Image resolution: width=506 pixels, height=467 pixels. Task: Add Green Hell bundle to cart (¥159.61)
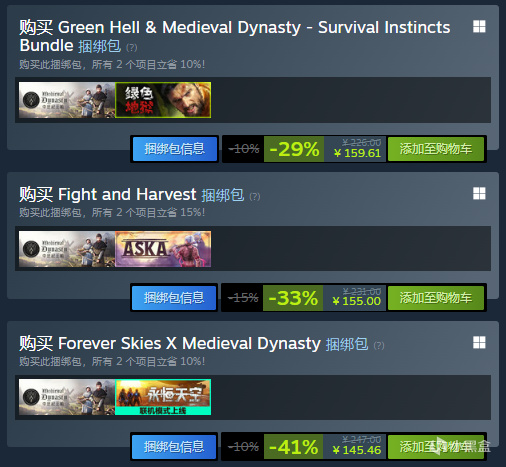click(x=436, y=149)
